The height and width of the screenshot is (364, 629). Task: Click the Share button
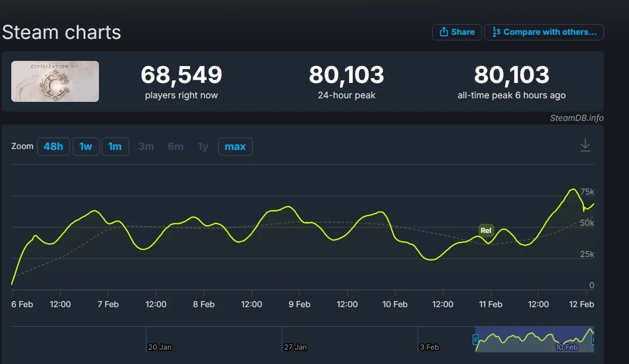457,32
